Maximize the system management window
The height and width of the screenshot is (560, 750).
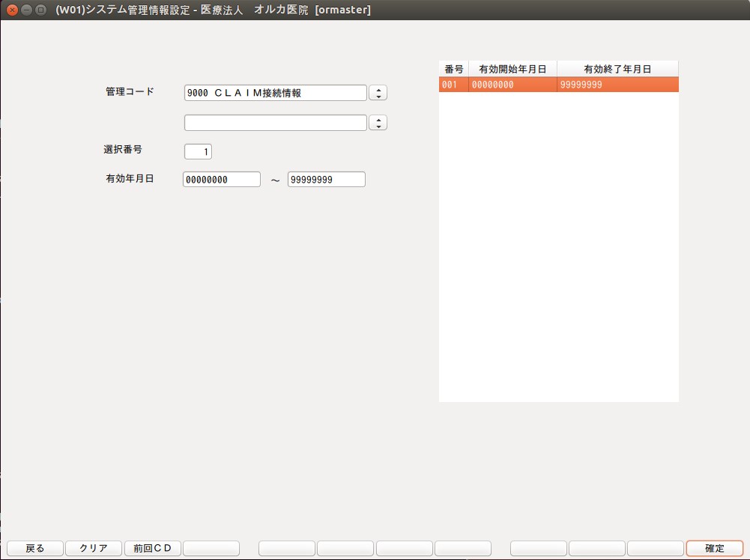tap(41, 10)
